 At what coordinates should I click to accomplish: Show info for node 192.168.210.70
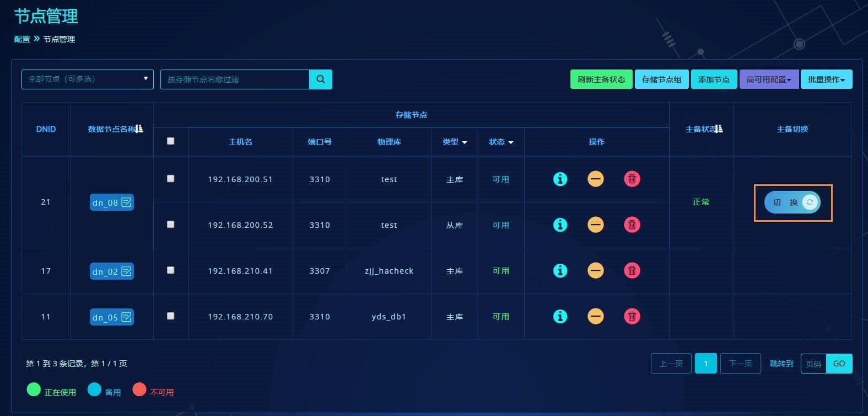560,316
